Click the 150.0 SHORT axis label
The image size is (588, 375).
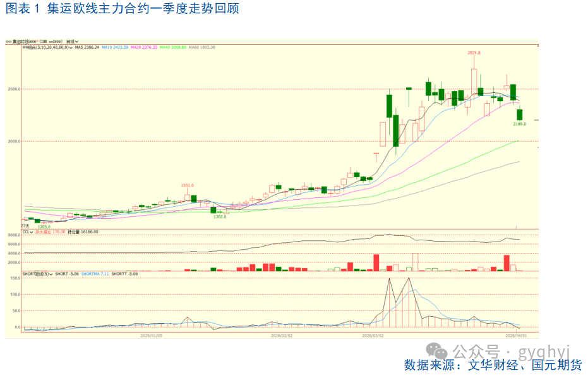(15, 278)
